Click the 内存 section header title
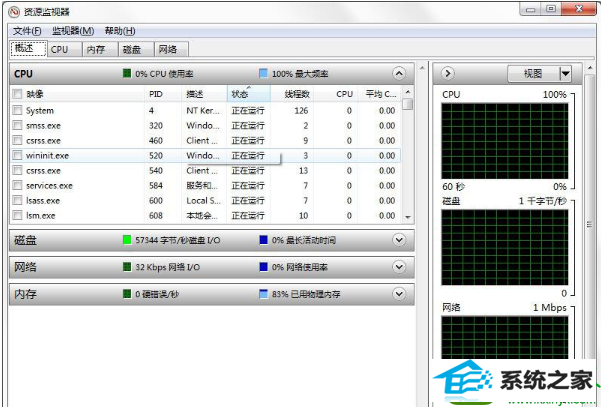 click(x=25, y=294)
